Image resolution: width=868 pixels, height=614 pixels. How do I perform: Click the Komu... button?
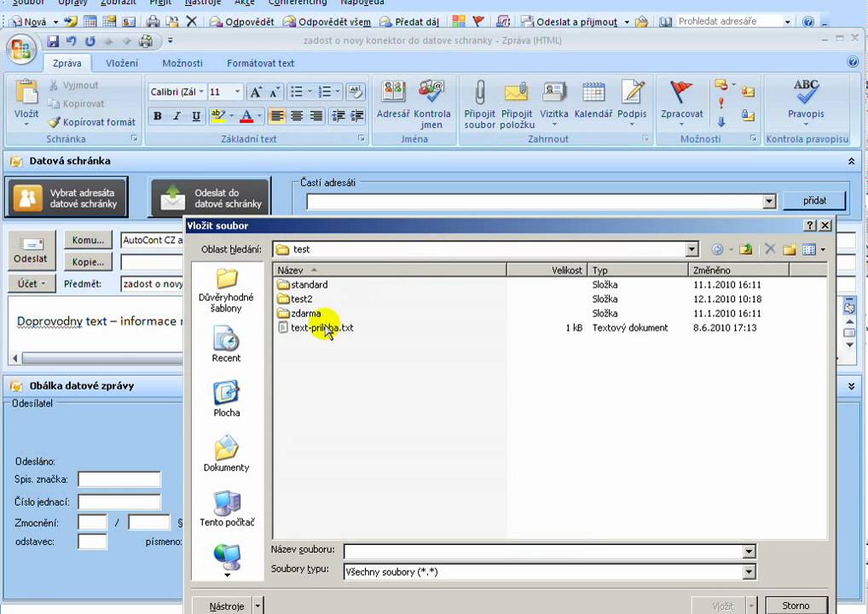click(88, 240)
